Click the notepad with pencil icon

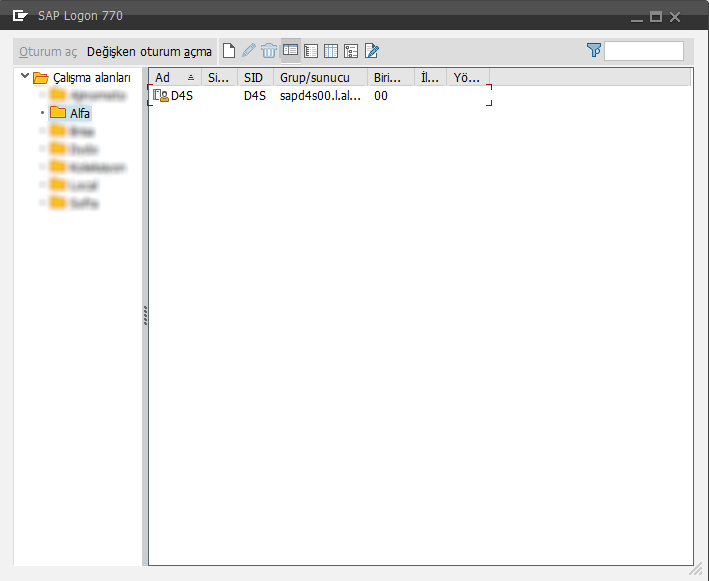[372, 51]
